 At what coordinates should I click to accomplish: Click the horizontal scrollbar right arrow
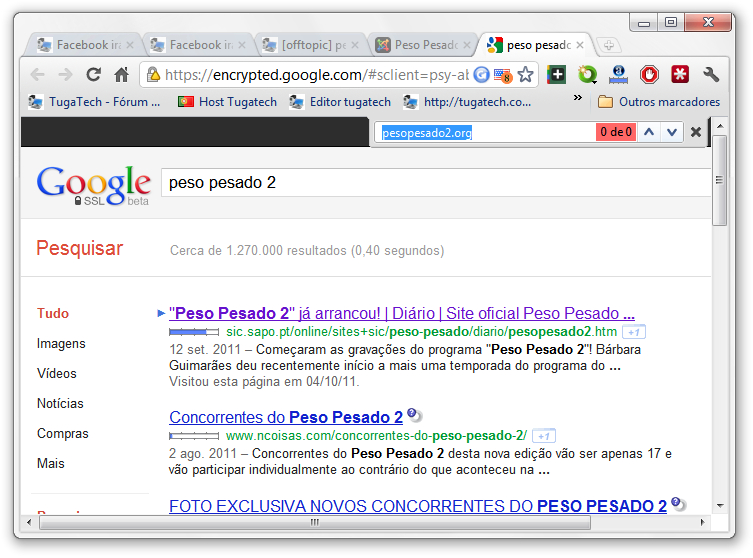point(702,522)
